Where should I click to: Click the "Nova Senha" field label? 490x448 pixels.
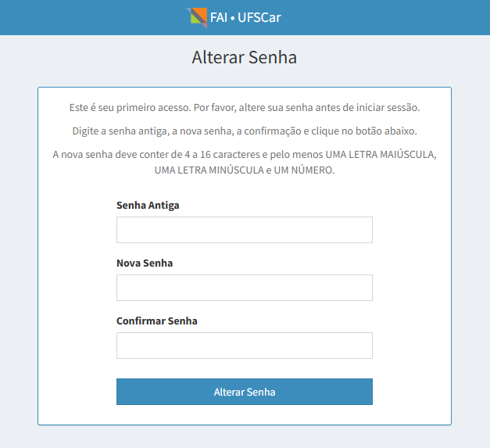click(x=145, y=263)
